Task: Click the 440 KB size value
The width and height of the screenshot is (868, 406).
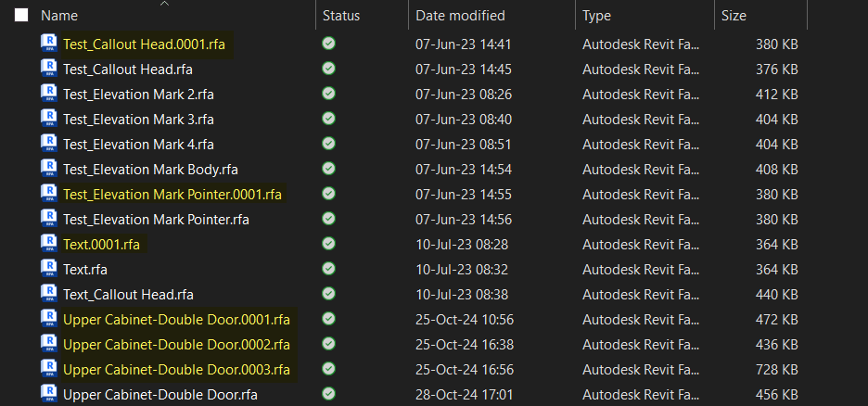Action: coord(777,295)
